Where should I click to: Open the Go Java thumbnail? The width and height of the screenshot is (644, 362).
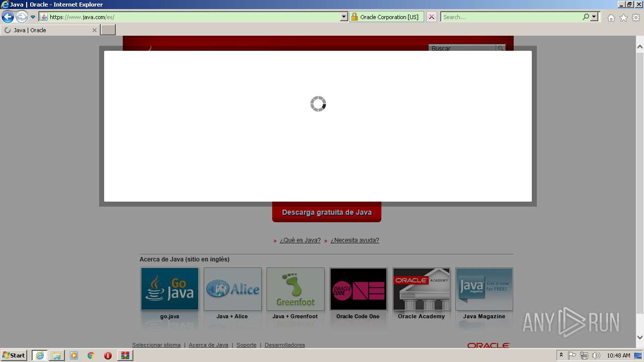pyautogui.click(x=170, y=289)
